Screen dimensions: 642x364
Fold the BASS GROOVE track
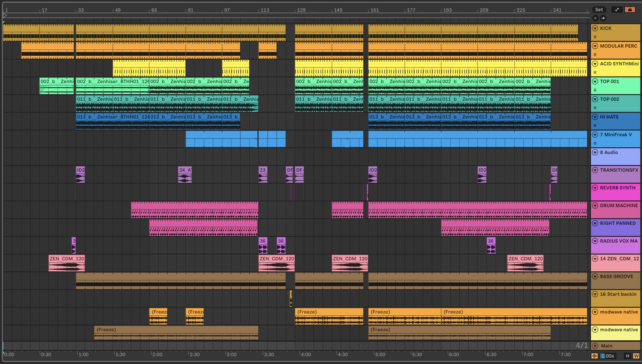595,277
